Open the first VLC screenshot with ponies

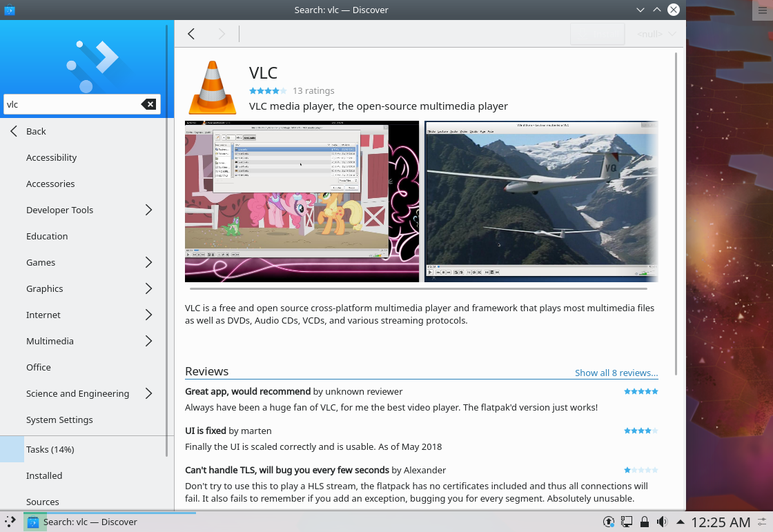click(302, 201)
